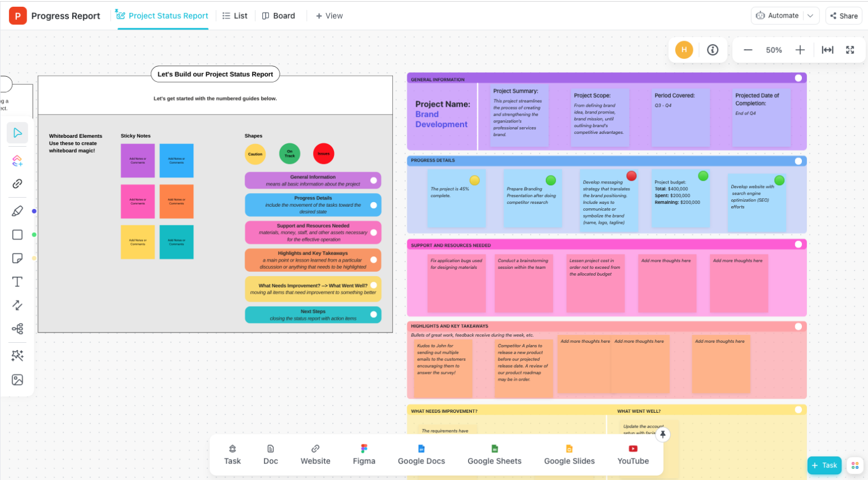Select the Text tool in the left toolbar

click(x=17, y=281)
